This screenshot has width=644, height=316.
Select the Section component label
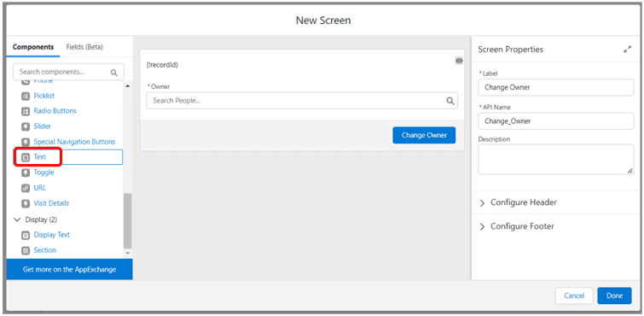[x=44, y=250]
